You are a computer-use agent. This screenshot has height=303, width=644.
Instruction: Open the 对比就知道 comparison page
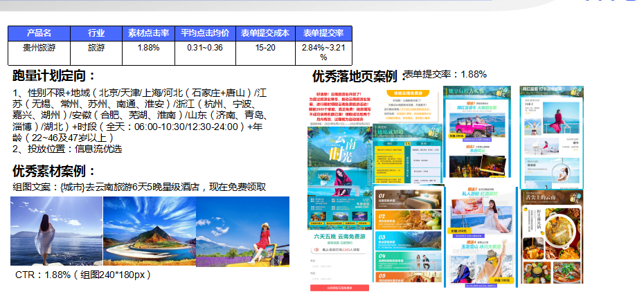pyautogui.click(x=408, y=154)
